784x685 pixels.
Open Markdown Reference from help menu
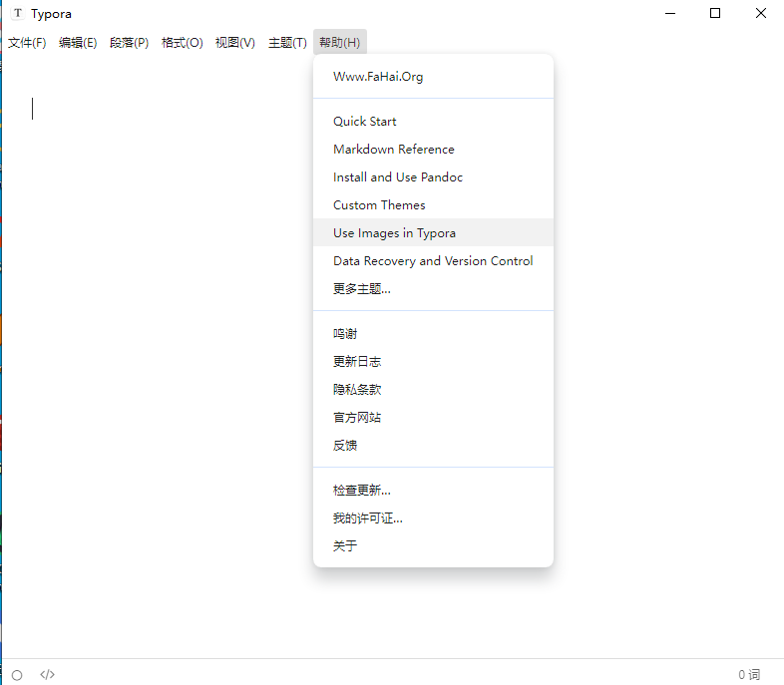pyautogui.click(x=394, y=150)
